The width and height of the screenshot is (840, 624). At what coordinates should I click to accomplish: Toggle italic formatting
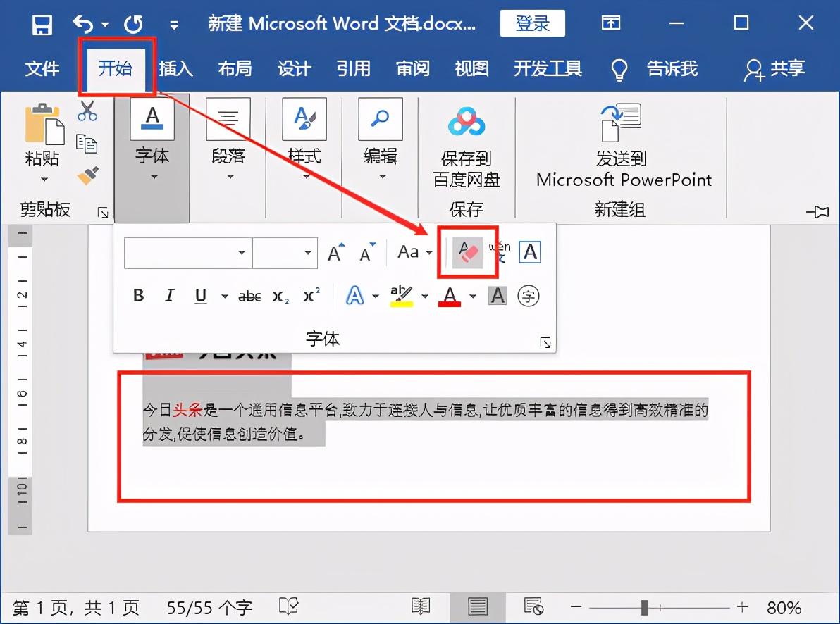tap(168, 295)
